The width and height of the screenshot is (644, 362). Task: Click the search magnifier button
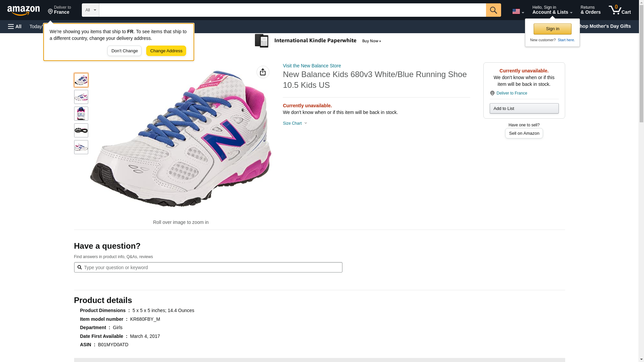[493, 10]
